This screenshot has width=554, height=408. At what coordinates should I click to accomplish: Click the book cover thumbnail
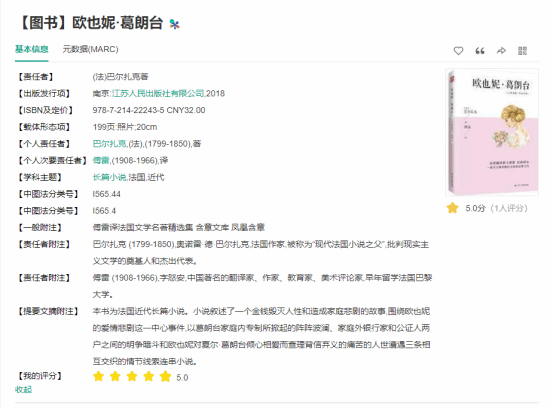492,132
